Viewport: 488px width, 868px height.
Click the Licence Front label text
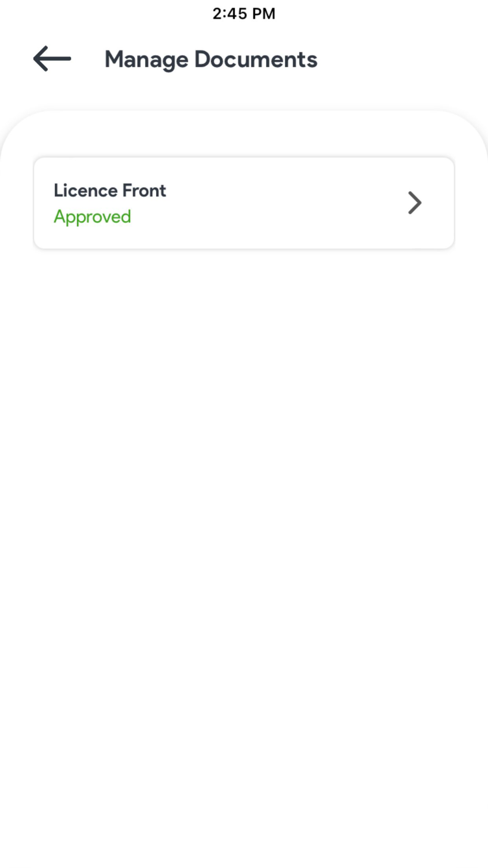[x=110, y=190]
